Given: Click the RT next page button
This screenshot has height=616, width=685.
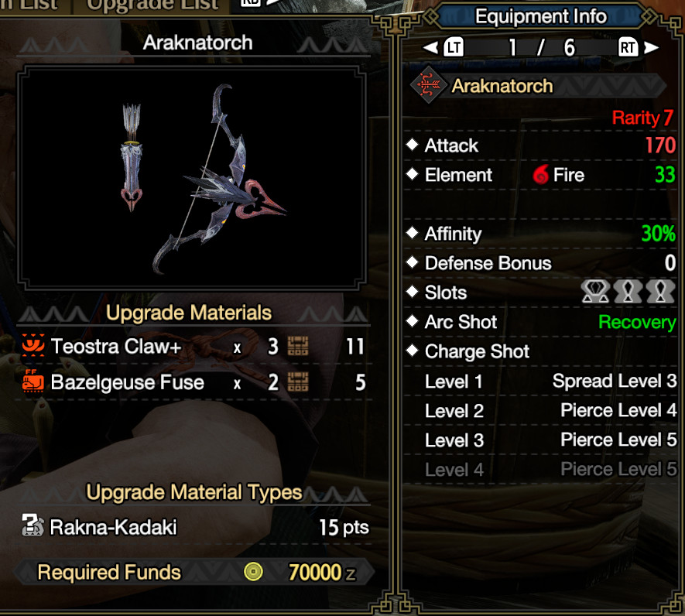Looking at the screenshot, I should tap(628, 47).
